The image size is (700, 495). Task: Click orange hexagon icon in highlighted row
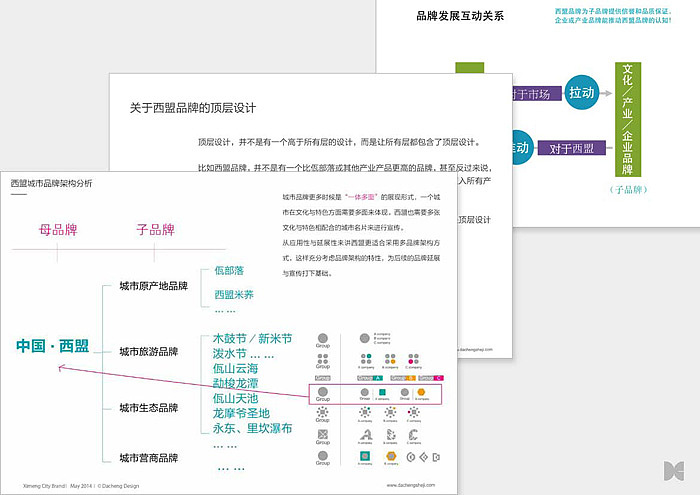421,392
